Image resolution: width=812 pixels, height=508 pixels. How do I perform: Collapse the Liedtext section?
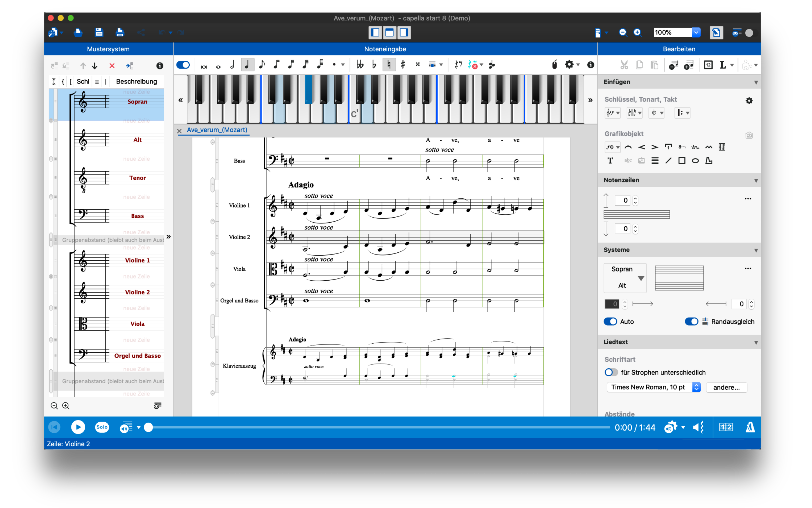(x=756, y=342)
